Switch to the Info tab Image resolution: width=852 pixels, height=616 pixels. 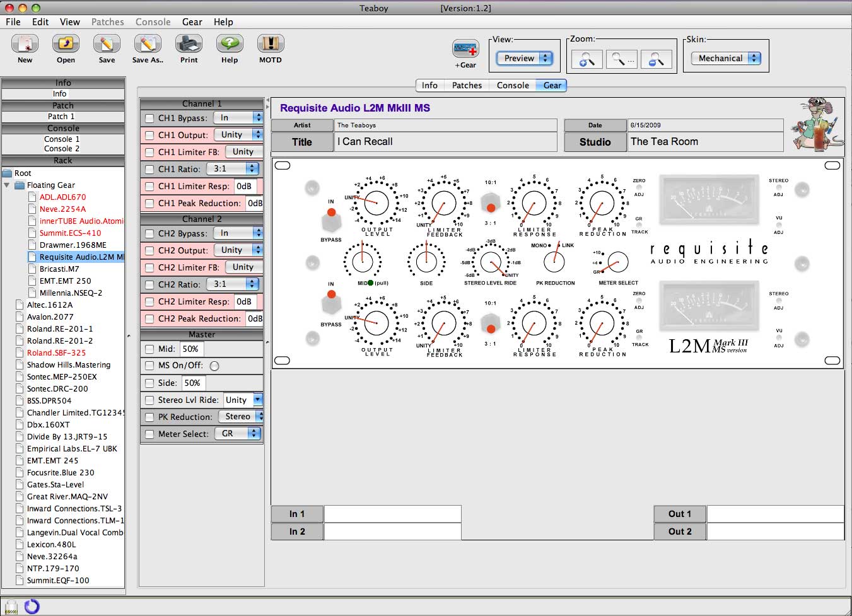tap(429, 85)
